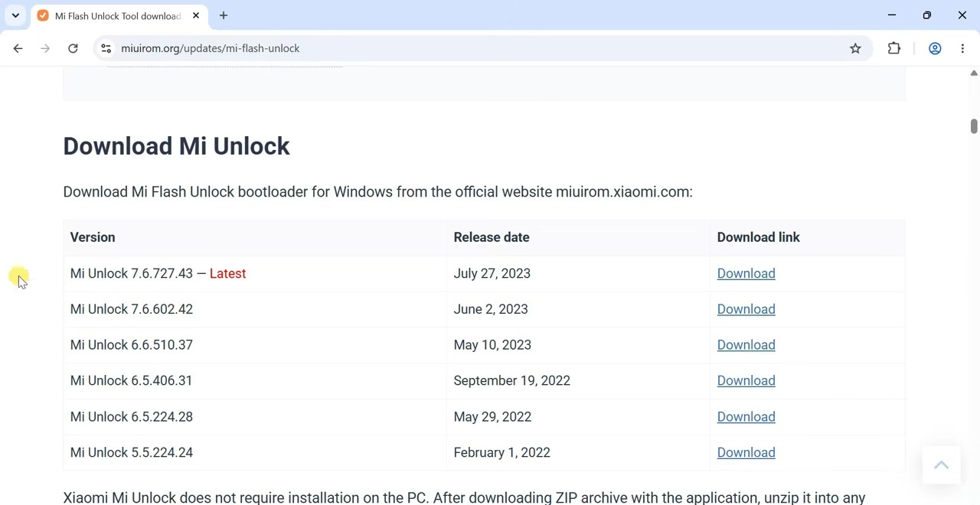980x505 pixels.
Task: Select 'Mi Unlock 6.6.510.37' version text
Action: click(132, 345)
